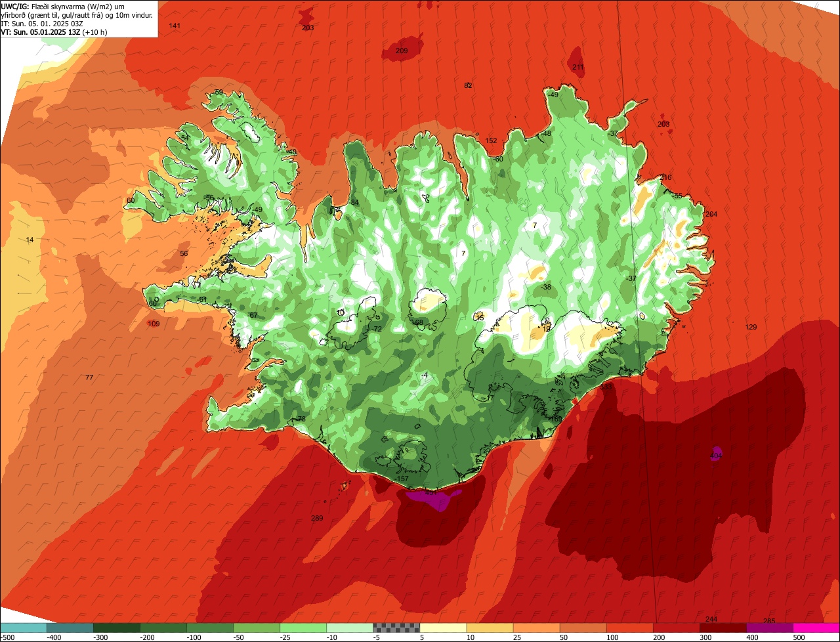Click the purple 400 to 500 legend swatch
Image resolution: width=840 pixels, height=642 pixels.
pyautogui.click(x=770, y=628)
